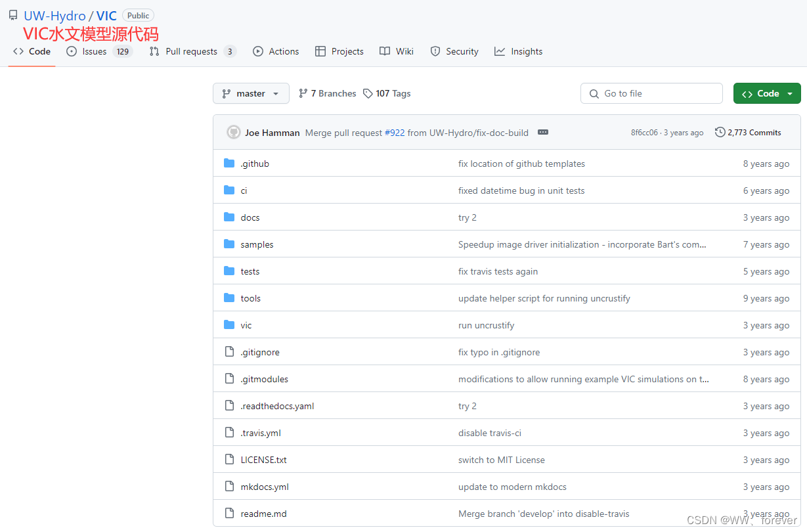
Task: Open the Pull requests tab
Action: click(192, 51)
